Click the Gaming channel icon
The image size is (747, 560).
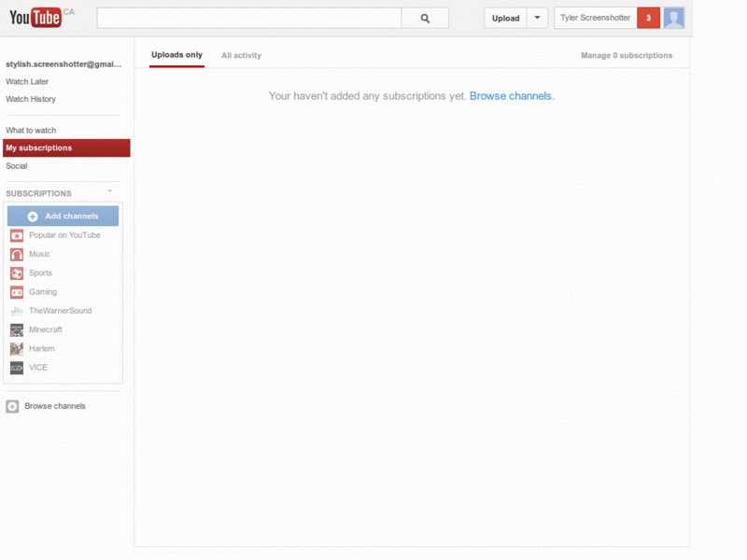(x=15, y=291)
